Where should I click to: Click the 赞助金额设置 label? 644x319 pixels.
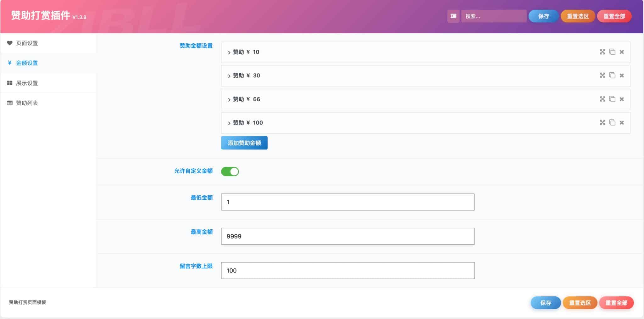point(196,46)
